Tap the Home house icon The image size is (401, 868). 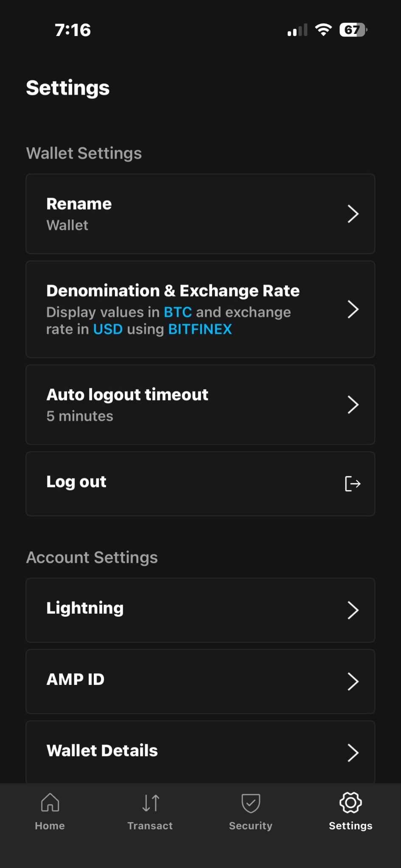point(50,802)
